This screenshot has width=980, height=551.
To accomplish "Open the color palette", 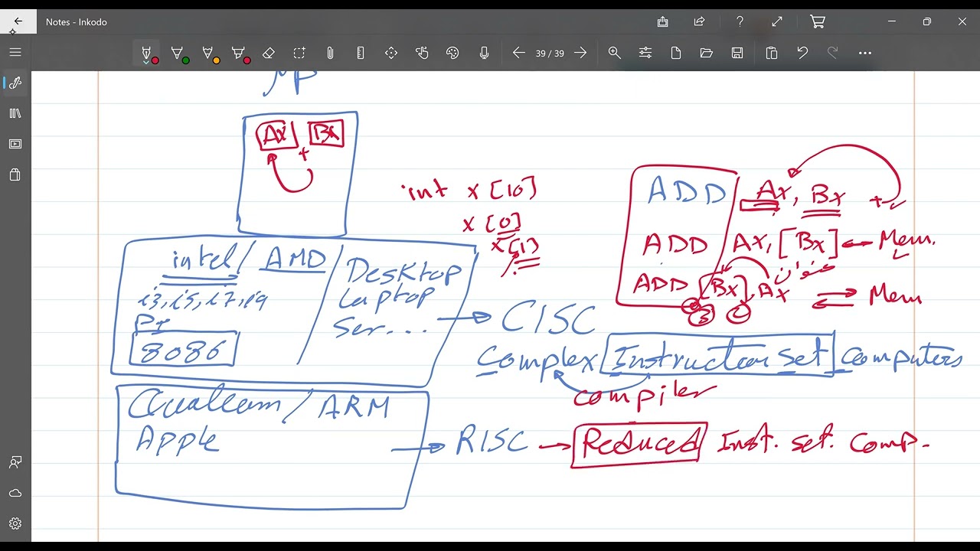I will 452,53.
